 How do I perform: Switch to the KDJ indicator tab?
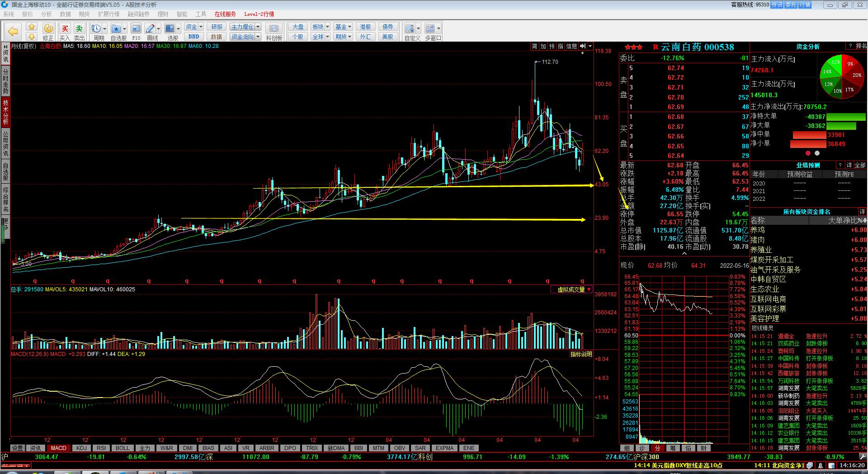coord(81,448)
